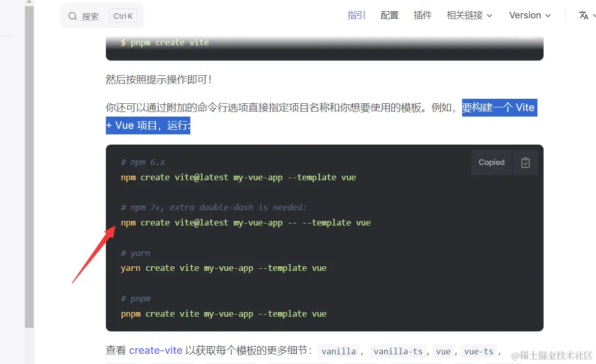The width and height of the screenshot is (596, 364).
Task: Click the Copied tooltip label
Action: 491,162
